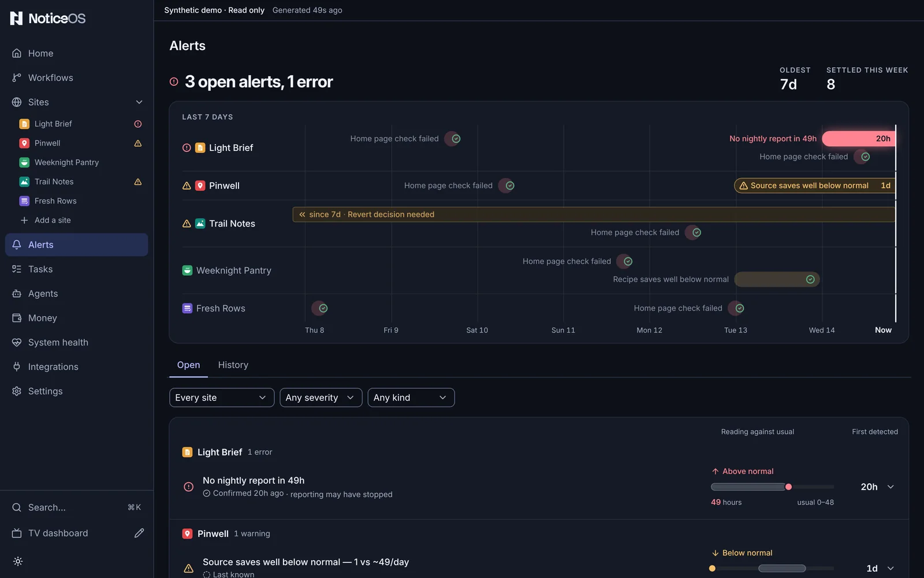Select Pinwell in the sidebar sites list

click(x=47, y=143)
